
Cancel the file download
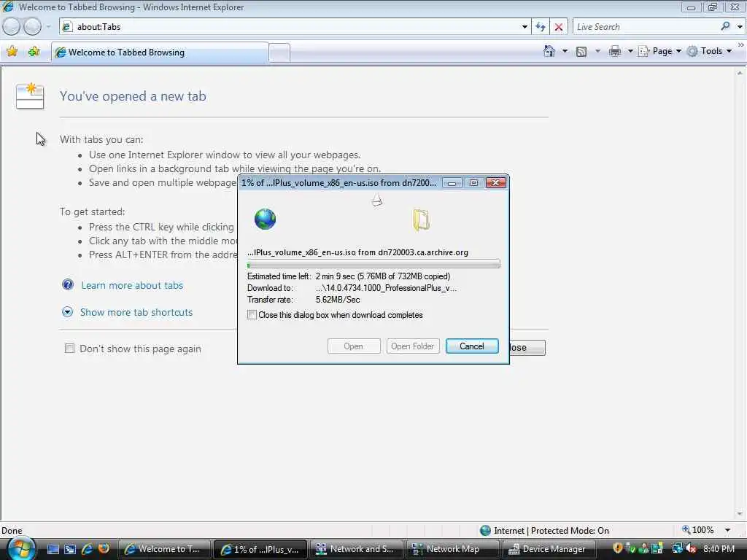tap(472, 346)
